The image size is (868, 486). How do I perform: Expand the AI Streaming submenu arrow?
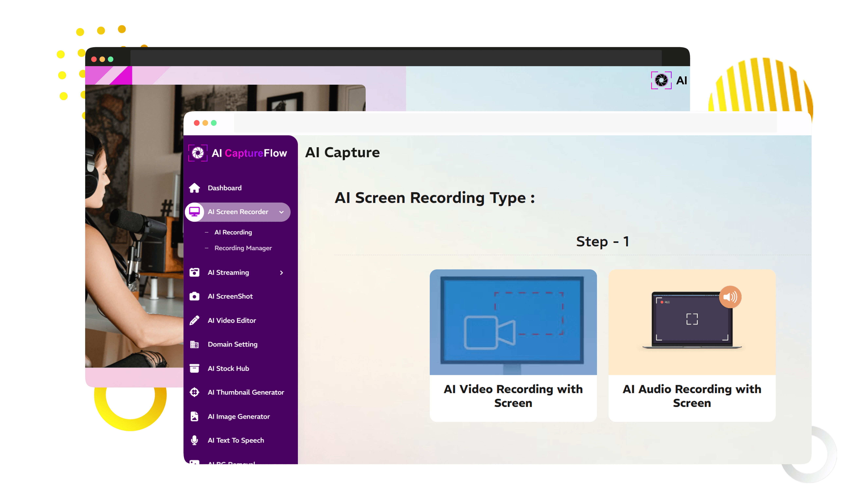(281, 272)
